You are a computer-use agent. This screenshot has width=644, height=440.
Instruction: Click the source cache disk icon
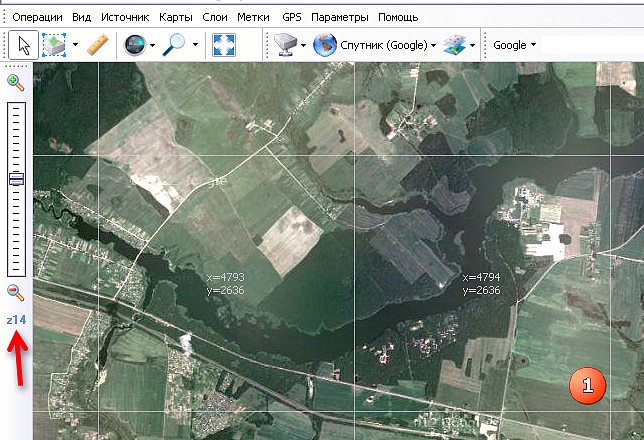point(285,45)
